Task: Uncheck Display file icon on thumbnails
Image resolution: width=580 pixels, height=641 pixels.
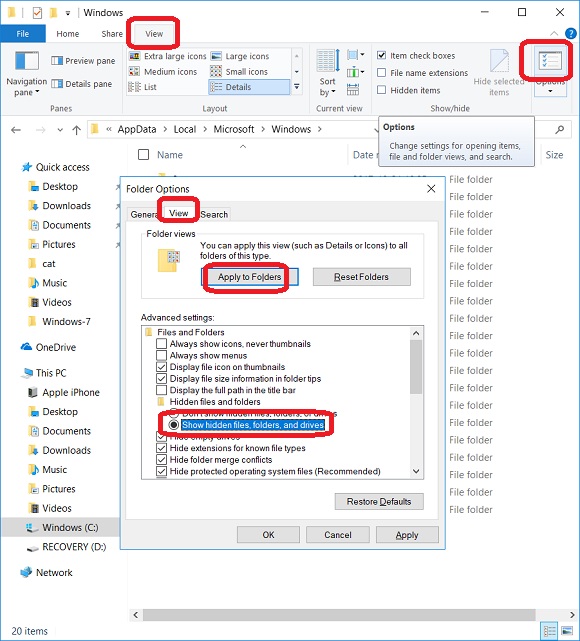Action: pyautogui.click(x=161, y=367)
